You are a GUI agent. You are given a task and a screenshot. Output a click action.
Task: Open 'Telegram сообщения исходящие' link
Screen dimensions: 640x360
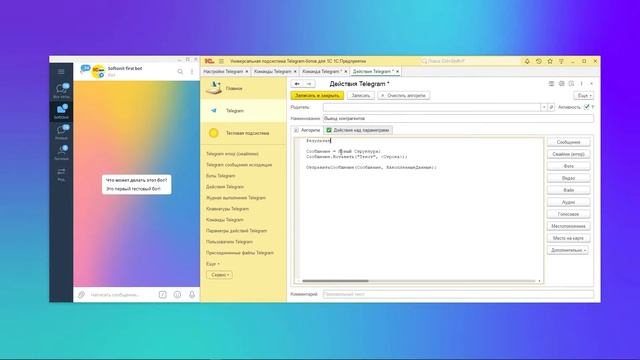[x=239, y=165]
